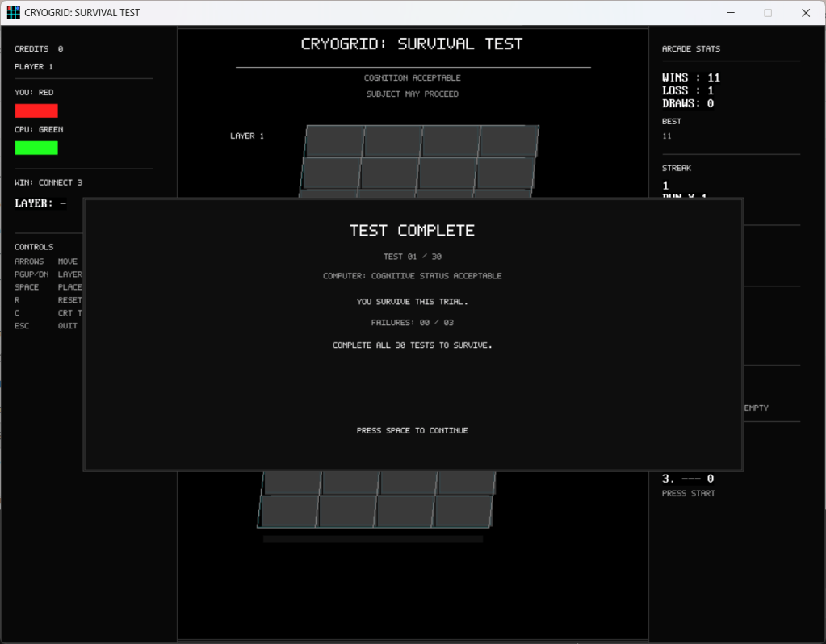Click the Press Start text in right panel
The height and width of the screenshot is (644, 826).
tap(688, 493)
